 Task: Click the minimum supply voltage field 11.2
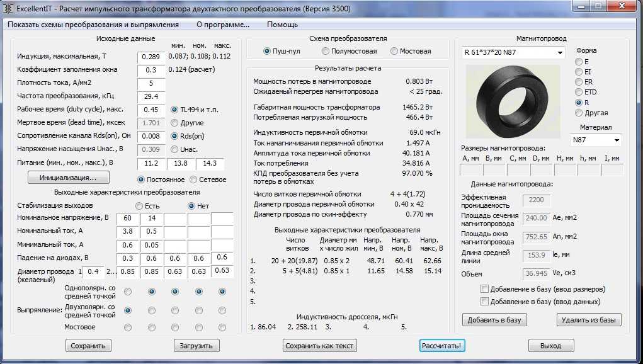(151, 164)
